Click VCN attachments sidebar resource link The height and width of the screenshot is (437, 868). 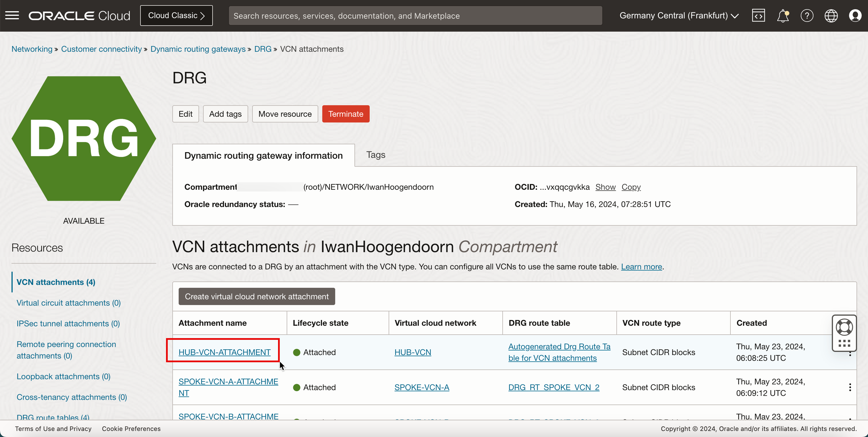click(x=56, y=282)
